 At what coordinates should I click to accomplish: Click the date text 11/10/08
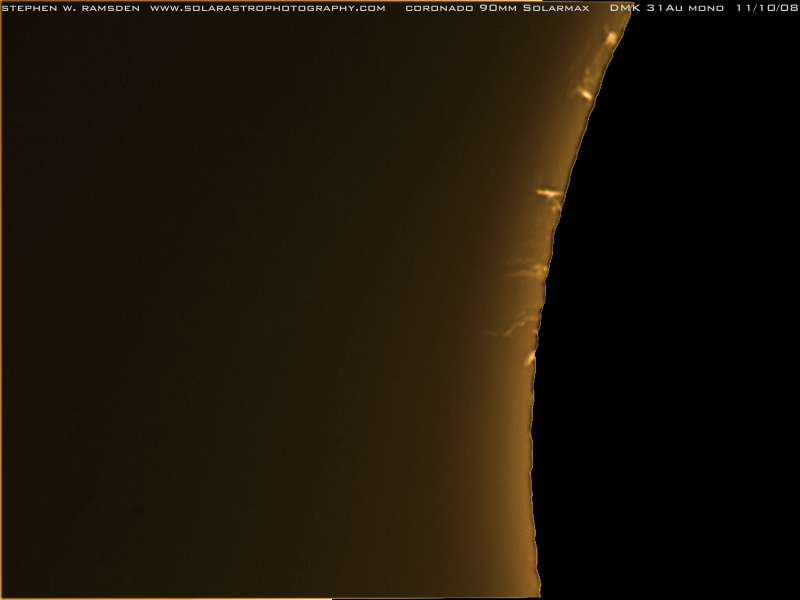click(x=767, y=8)
